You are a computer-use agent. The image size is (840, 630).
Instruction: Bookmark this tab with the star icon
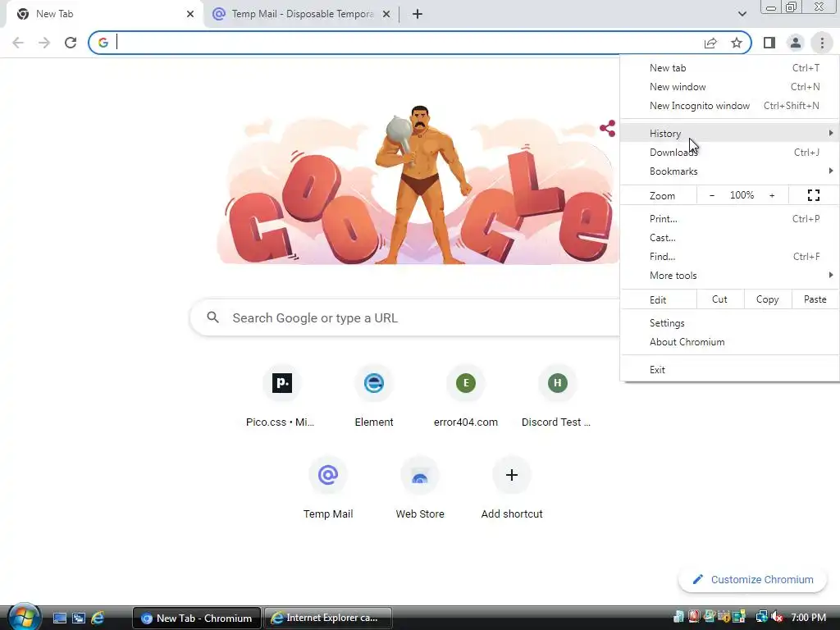(x=737, y=43)
